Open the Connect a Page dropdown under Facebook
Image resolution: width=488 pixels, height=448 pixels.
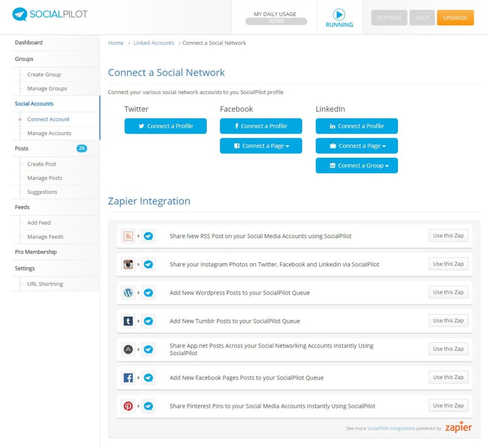(x=261, y=145)
